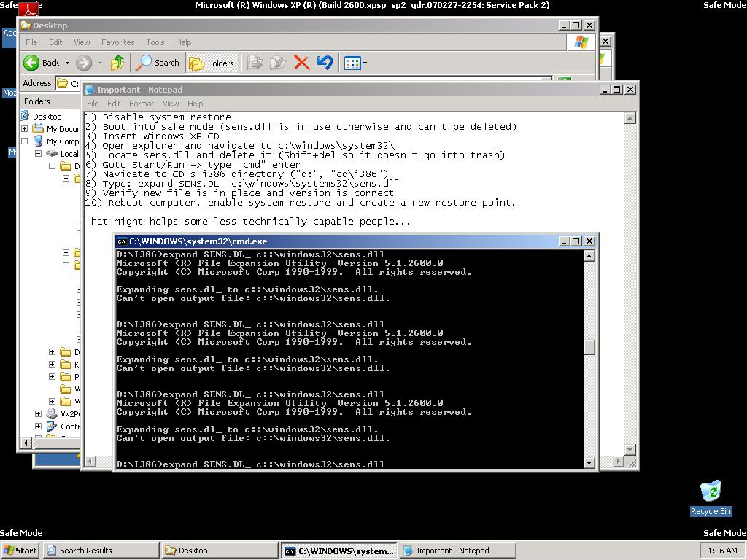This screenshot has width=747, height=560.
Task: Click the green Back arrow in Explorer
Action: [x=31, y=63]
